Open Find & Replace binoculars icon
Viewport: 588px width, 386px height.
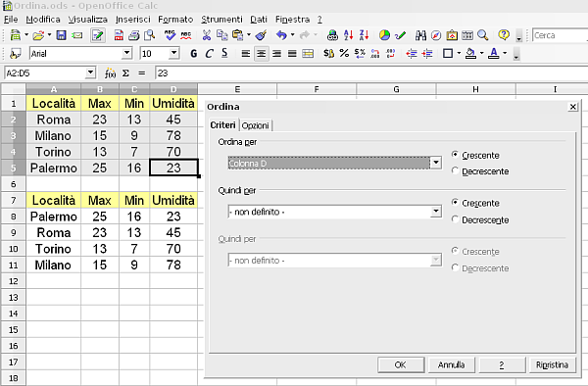coord(420,35)
